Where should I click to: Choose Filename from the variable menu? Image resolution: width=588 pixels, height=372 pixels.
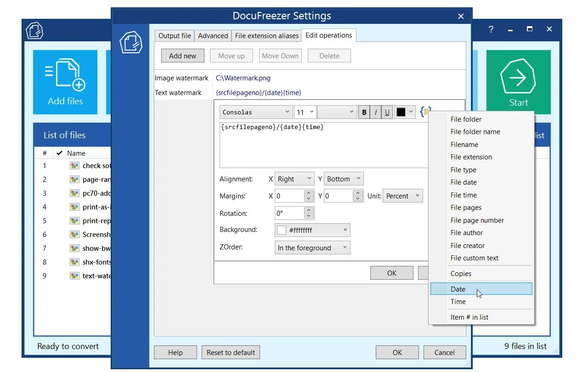[481, 145]
